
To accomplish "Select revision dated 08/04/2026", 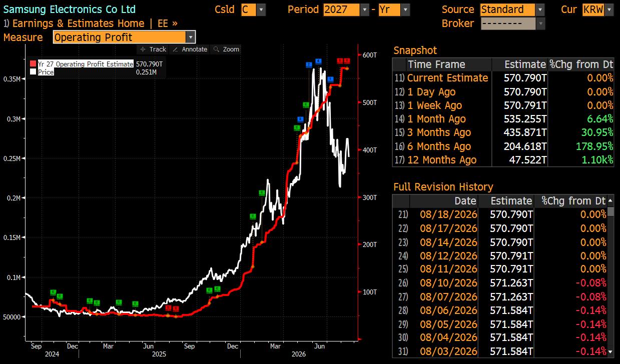I will click(499, 337).
